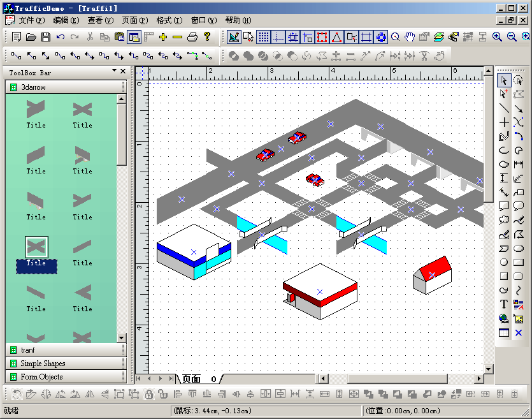Click the Save floppy disk icon
This screenshot has width=532, height=419.
46,37
